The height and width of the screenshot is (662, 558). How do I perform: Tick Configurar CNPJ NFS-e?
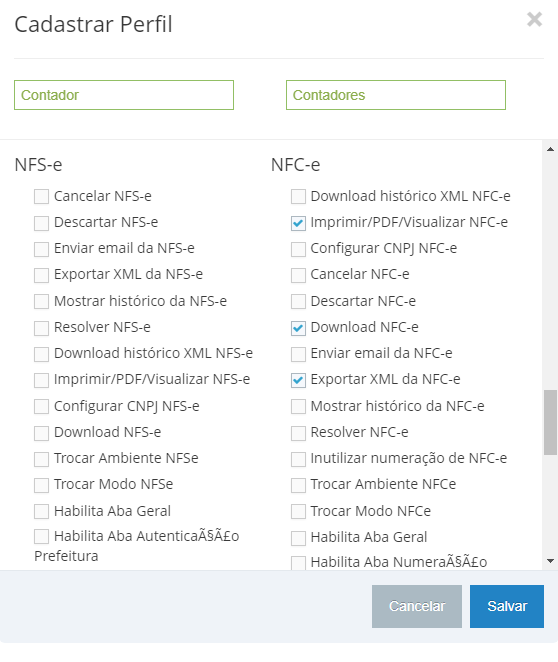coord(41,407)
